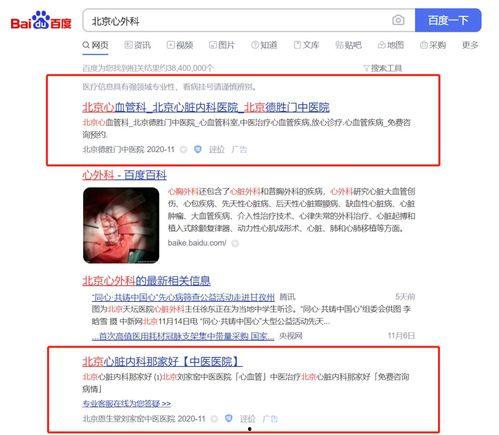Image resolution: width=499 pixels, height=435 pixels.
Task: Click the blue shield icon beside 北京德胜门中医院
Action: [198, 149]
